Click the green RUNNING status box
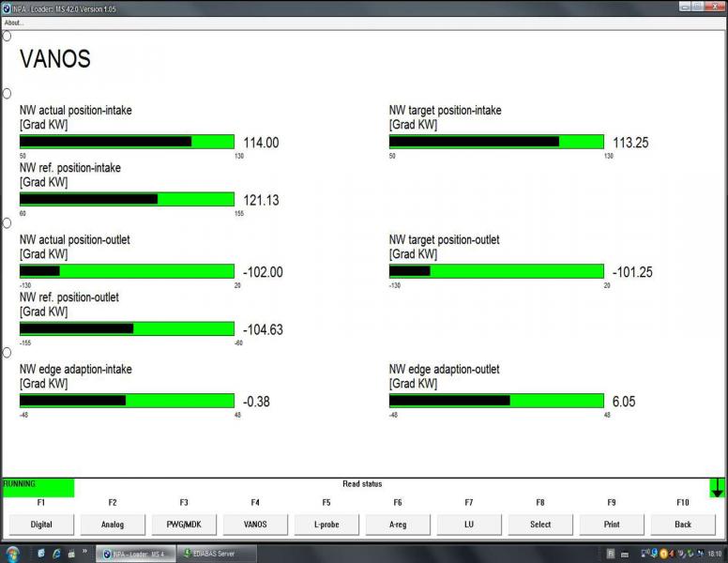The width and height of the screenshot is (728, 563). point(38,487)
